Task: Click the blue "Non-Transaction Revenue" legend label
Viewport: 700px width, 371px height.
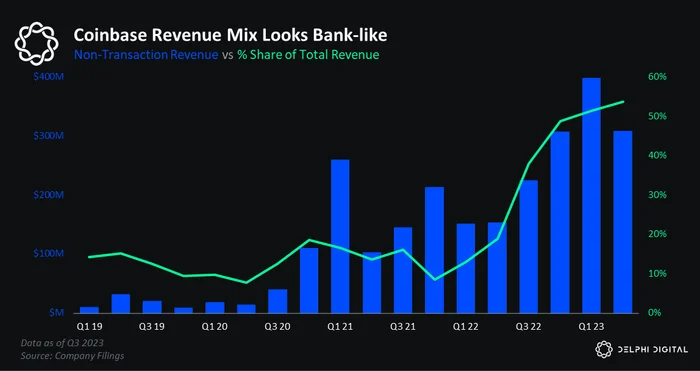Action: (x=146, y=55)
